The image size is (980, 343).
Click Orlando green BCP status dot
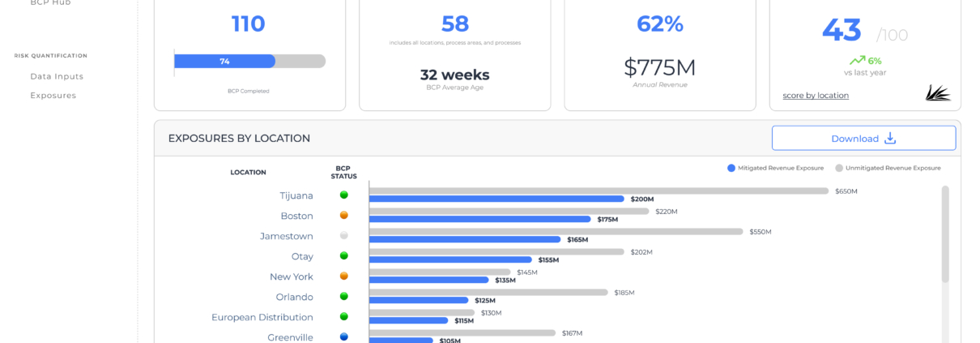pyautogui.click(x=344, y=297)
